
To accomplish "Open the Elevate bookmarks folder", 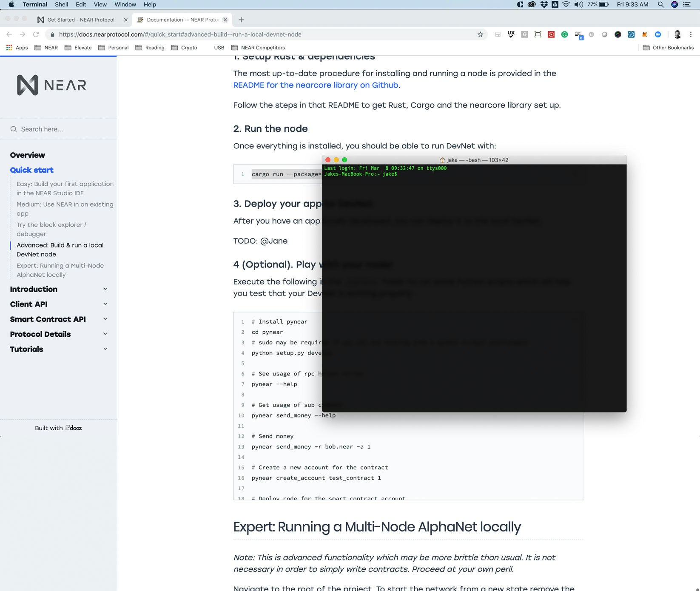I will pos(78,48).
